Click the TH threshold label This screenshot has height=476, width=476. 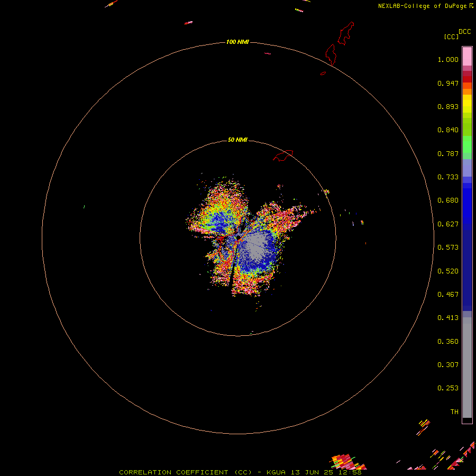click(454, 412)
